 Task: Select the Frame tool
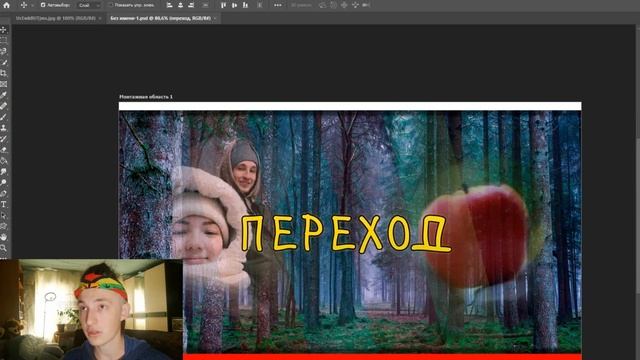[x=4, y=84]
